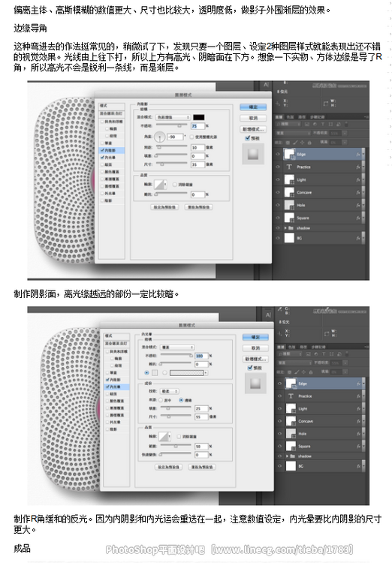This screenshot has width=392, height=563.
Task: Select the Edge source radio in Inner Glow dialog
Action: 181,400
